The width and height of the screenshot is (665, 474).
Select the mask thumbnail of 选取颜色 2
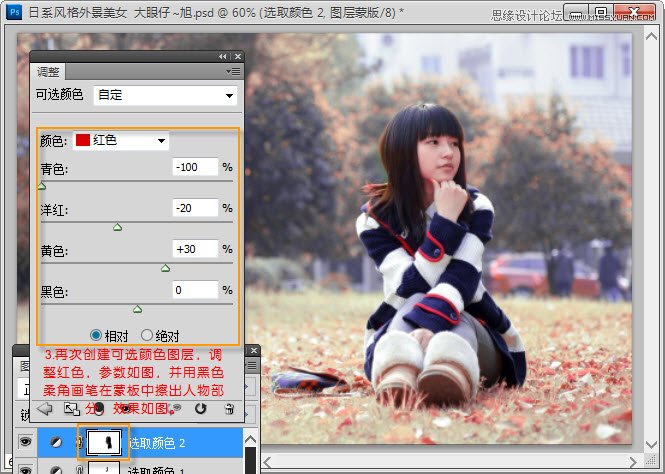(x=103, y=442)
